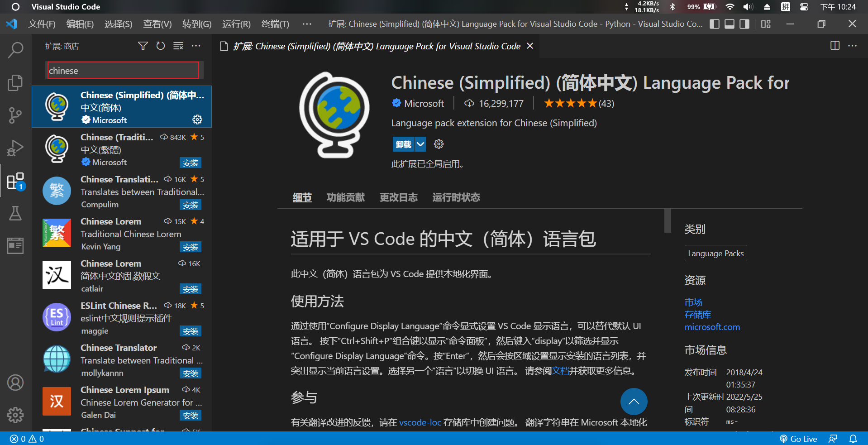Open gear settings on Chinese (Simplified) extension entry
868x445 pixels.
197,120
